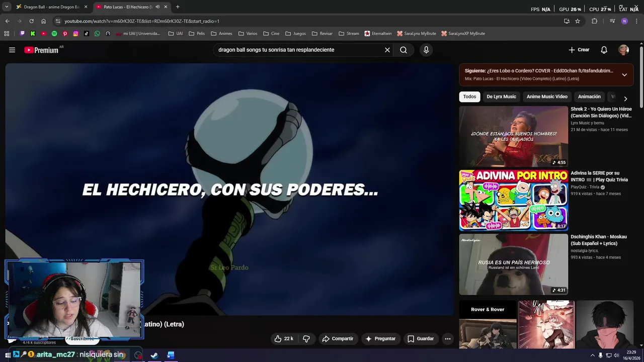The height and width of the screenshot is (362, 644).
Task: Mute the Pato Lucas tab audio
Action: (x=157, y=7)
